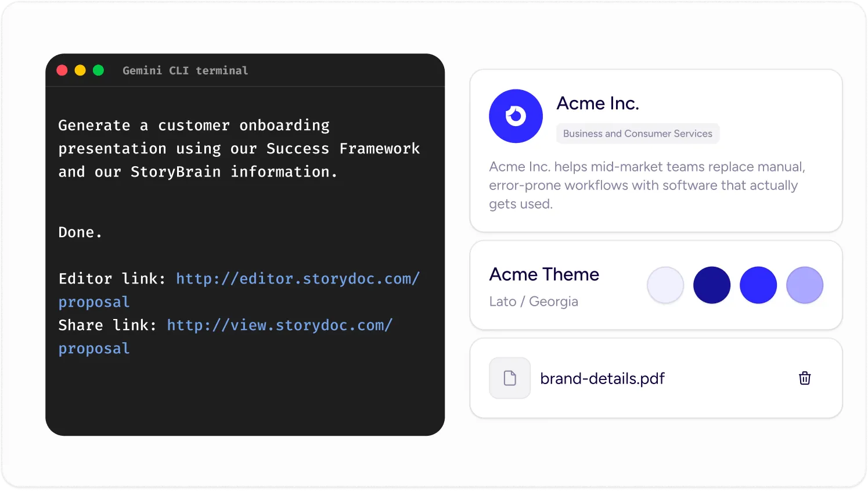868x491 pixels.
Task: Click the yellow minimize dot in terminal
Action: [80, 70]
